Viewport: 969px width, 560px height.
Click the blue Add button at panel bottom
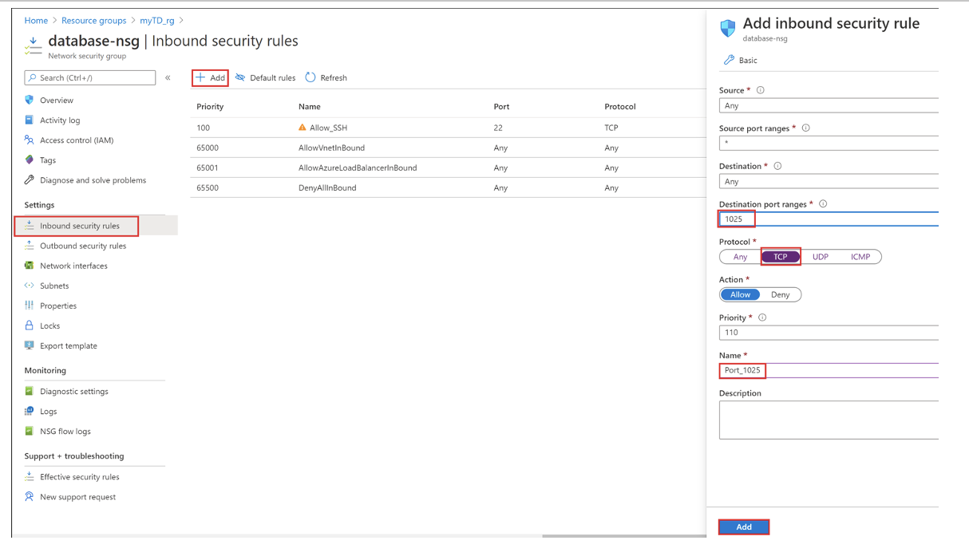click(x=744, y=526)
